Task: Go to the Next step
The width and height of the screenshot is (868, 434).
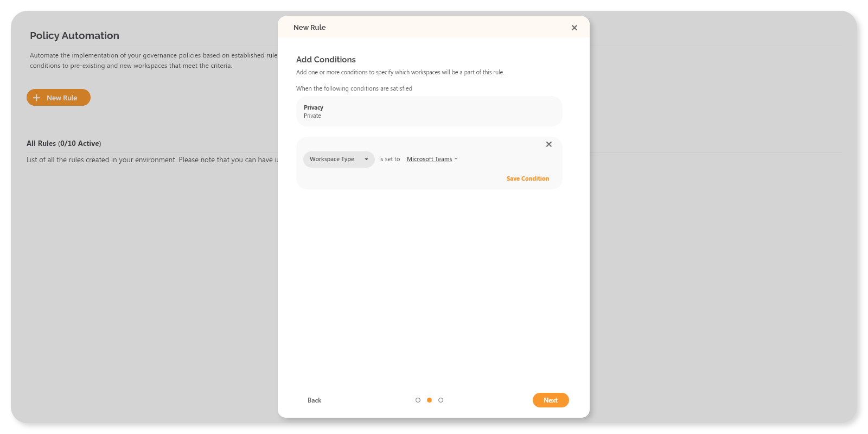Action: click(551, 400)
